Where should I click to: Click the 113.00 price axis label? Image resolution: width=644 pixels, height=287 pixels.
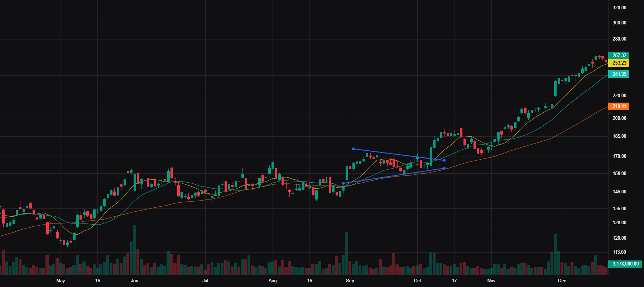[x=619, y=252]
